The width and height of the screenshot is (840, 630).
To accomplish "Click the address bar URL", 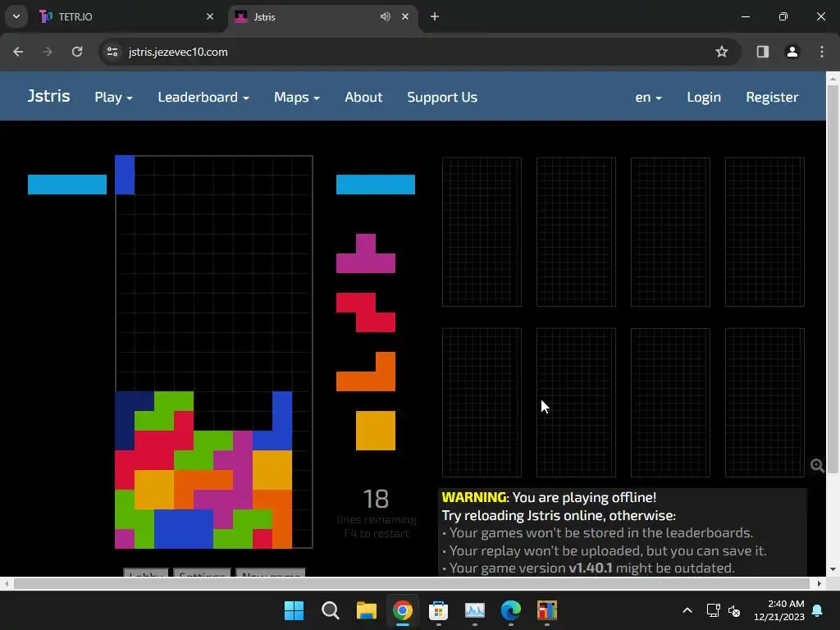I will (x=178, y=52).
